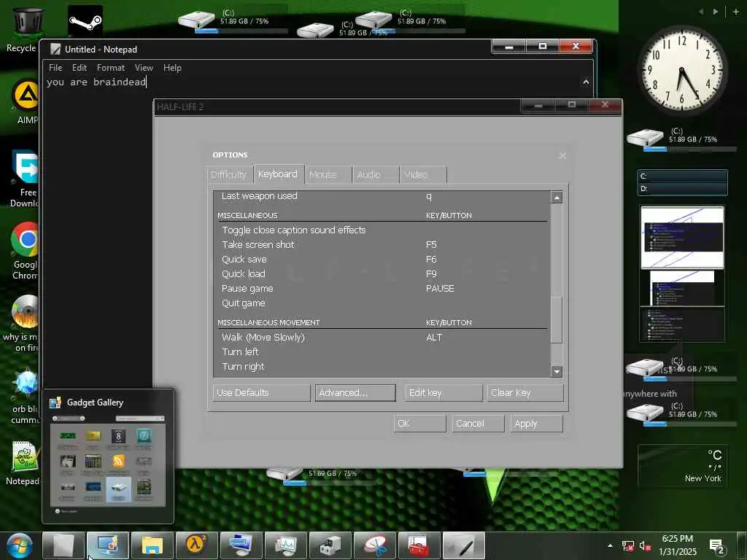The width and height of the screenshot is (747, 560).
Task: Apply the keyboard option changes
Action: pos(536,424)
